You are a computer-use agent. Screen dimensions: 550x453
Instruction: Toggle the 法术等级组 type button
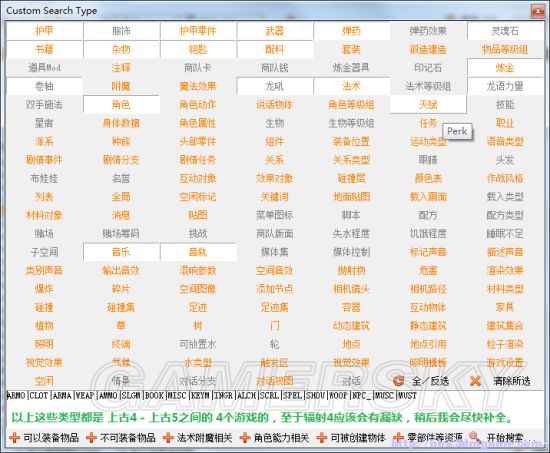[x=428, y=86]
